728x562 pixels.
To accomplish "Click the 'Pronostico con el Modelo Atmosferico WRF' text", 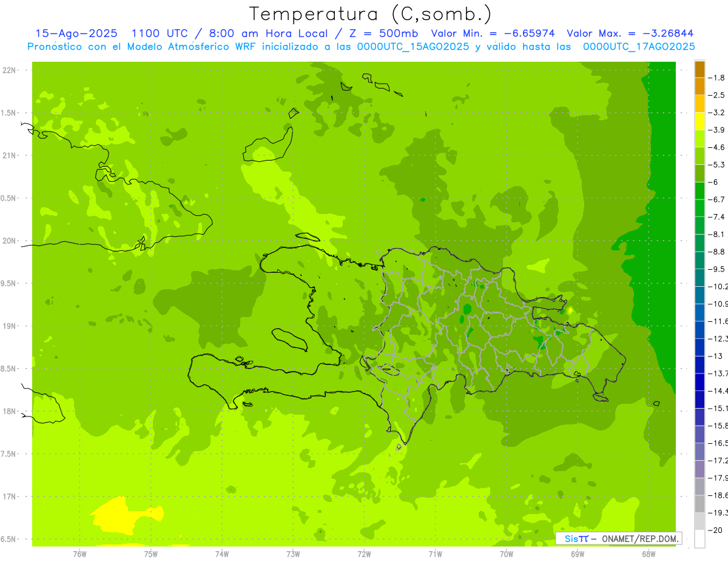I will (143, 47).
